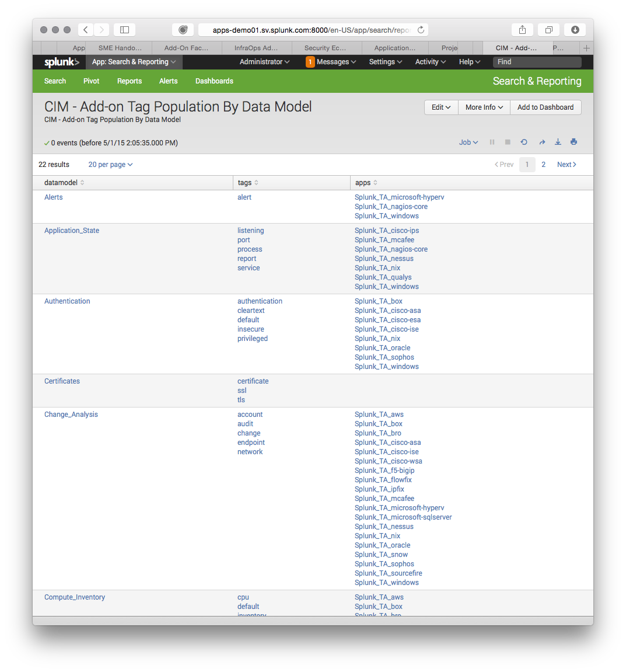Click the ssl tag link
626x672 pixels.
coord(242,391)
